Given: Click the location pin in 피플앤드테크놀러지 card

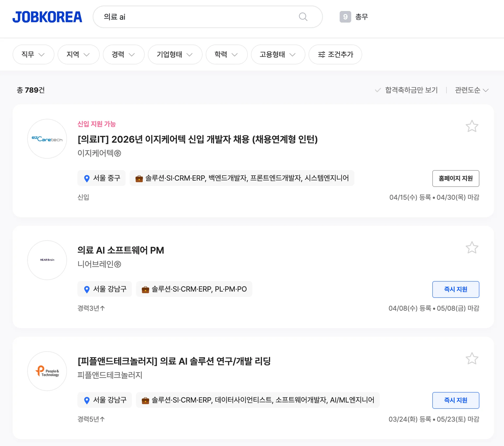Looking at the screenshot, I should coord(87,401).
